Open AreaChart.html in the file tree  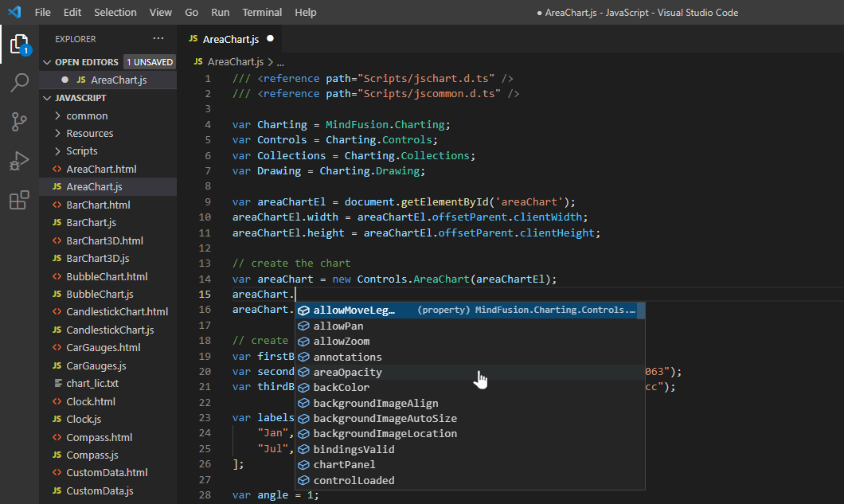[101, 169]
